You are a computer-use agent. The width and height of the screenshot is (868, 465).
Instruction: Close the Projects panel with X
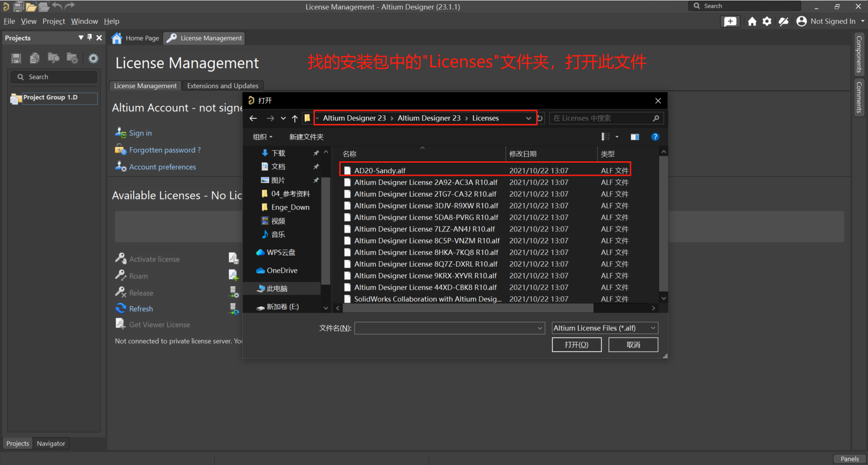[x=99, y=38]
